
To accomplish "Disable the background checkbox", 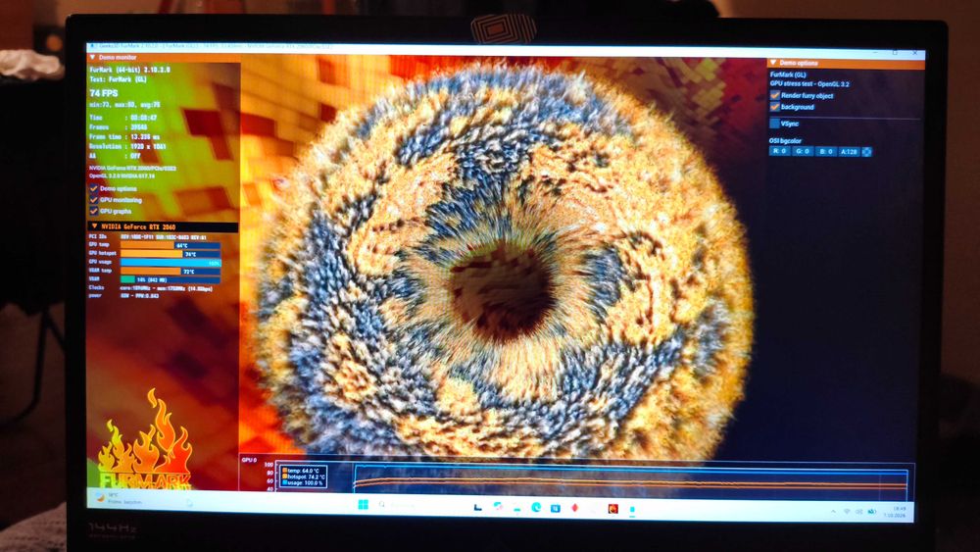I will coord(775,107).
